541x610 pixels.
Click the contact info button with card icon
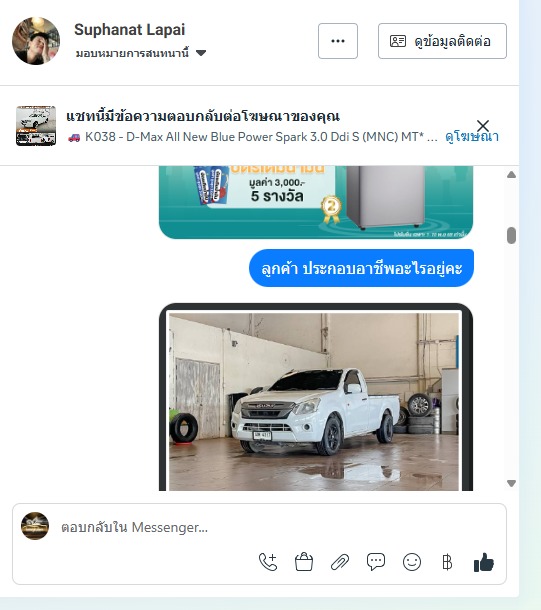[442, 41]
